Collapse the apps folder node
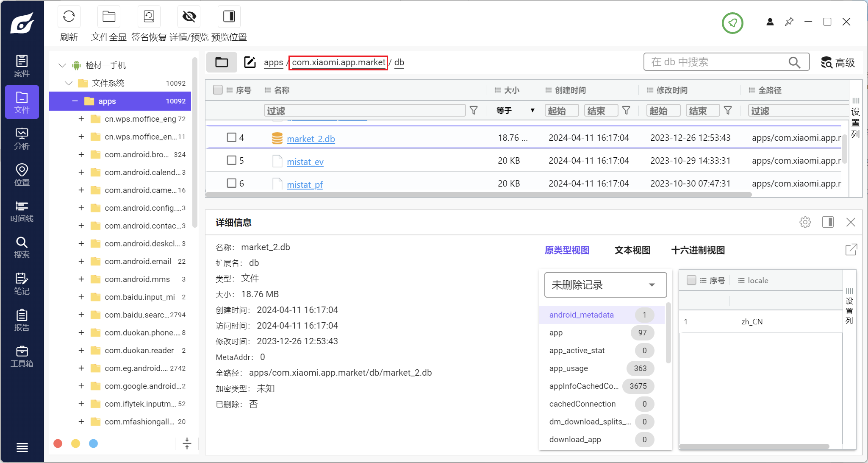 coord(75,101)
